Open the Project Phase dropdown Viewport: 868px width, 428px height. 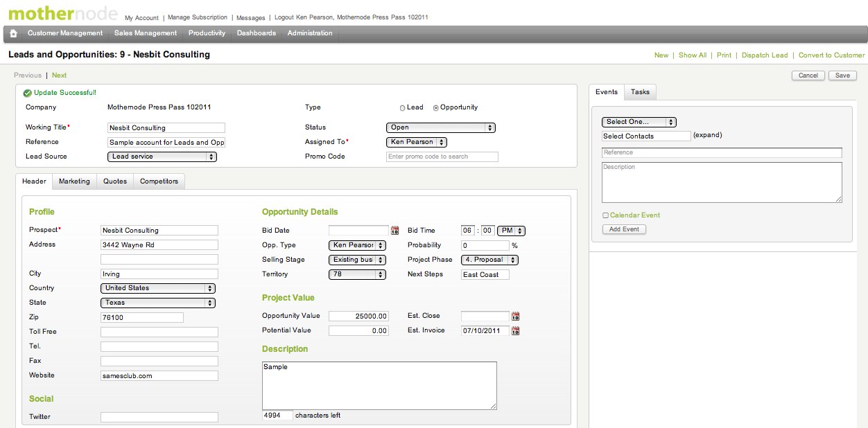[x=489, y=260]
